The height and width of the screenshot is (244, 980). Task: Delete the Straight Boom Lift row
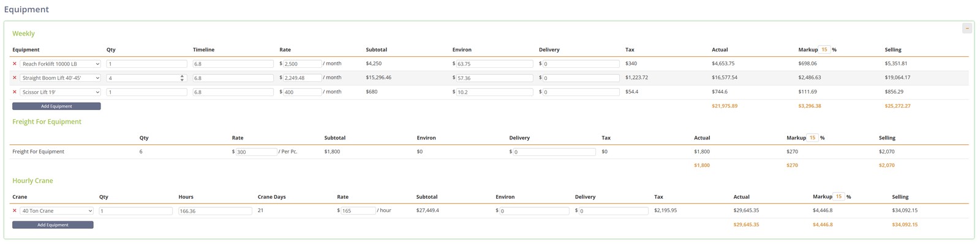15,78
